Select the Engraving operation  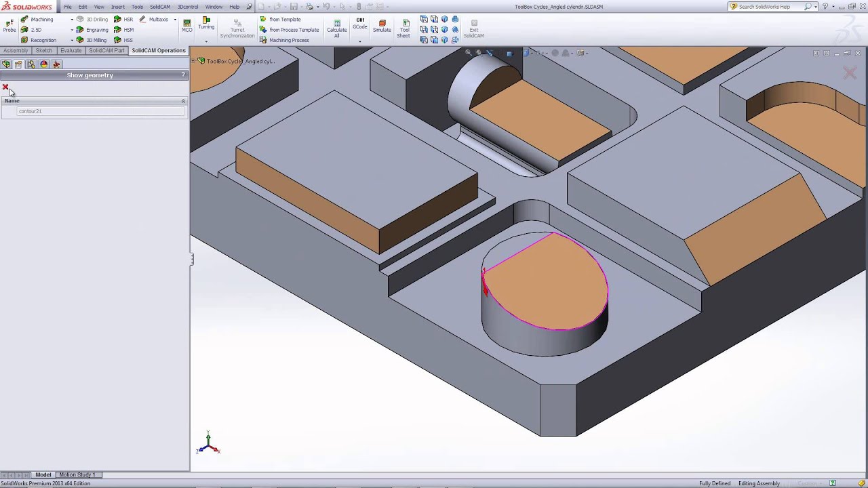(x=92, y=30)
